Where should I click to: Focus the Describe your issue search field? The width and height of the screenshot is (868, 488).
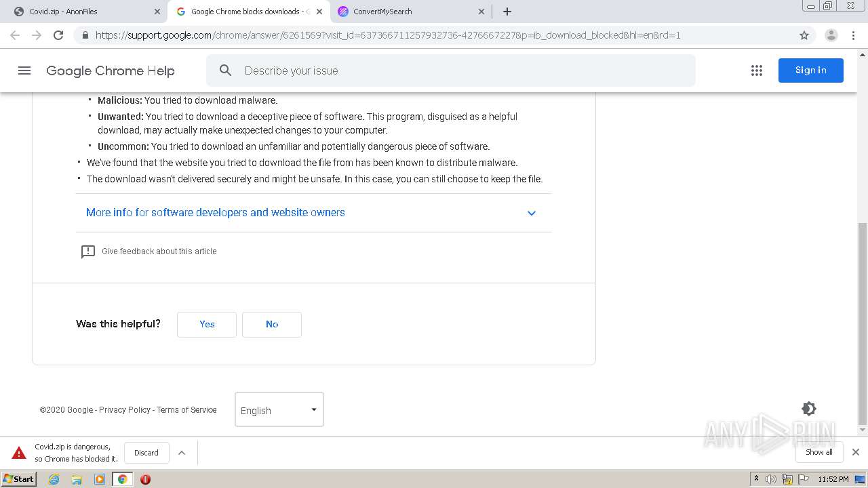pos(451,70)
